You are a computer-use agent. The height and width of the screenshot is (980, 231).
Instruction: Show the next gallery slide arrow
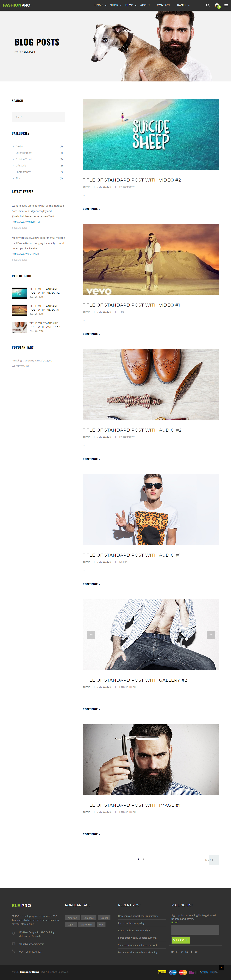211,635
